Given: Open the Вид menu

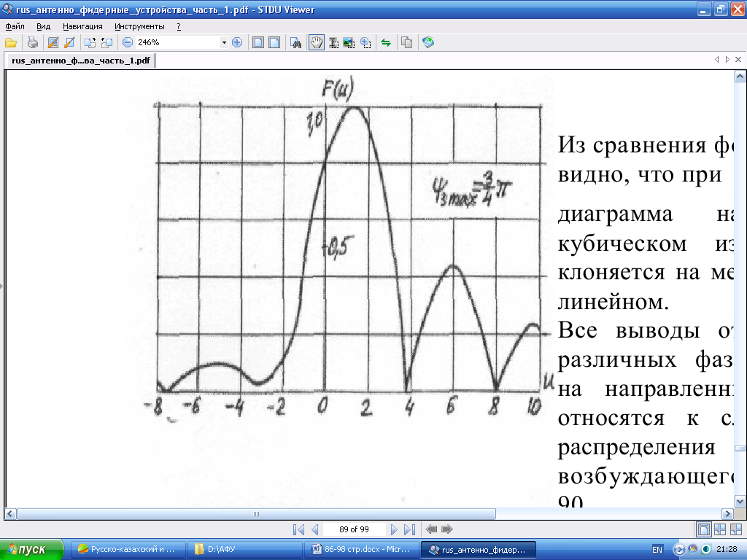Looking at the screenshot, I should pyautogui.click(x=43, y=27).
